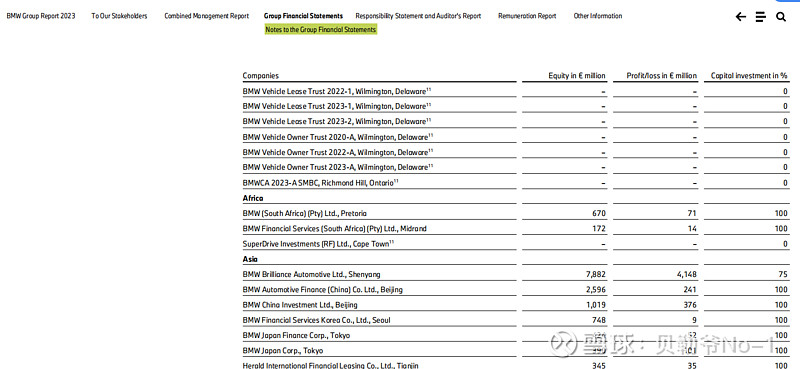This screenshot has height=369, width=800.
Task: Click the Asia region heading
Action: tap(250, 259)
